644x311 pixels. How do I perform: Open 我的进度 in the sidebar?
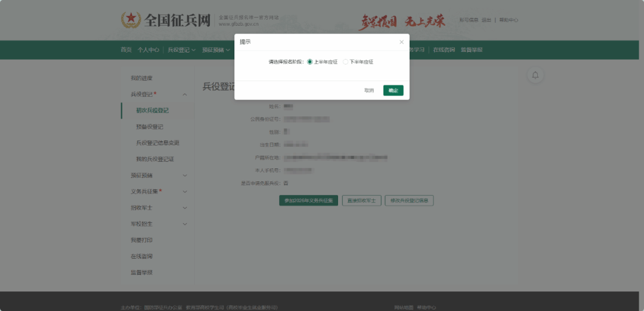click(141, 78)
